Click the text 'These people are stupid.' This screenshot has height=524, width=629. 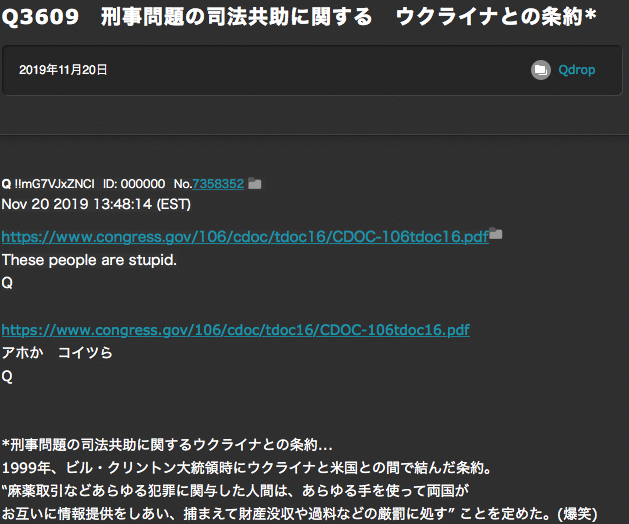(x=89, y=260)
